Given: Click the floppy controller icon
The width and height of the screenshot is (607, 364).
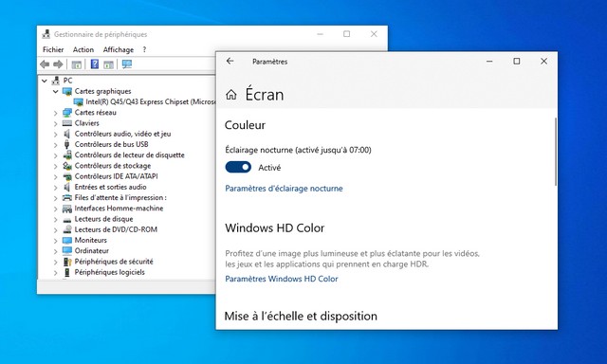Looking at the screenshot, I should 67,155.
